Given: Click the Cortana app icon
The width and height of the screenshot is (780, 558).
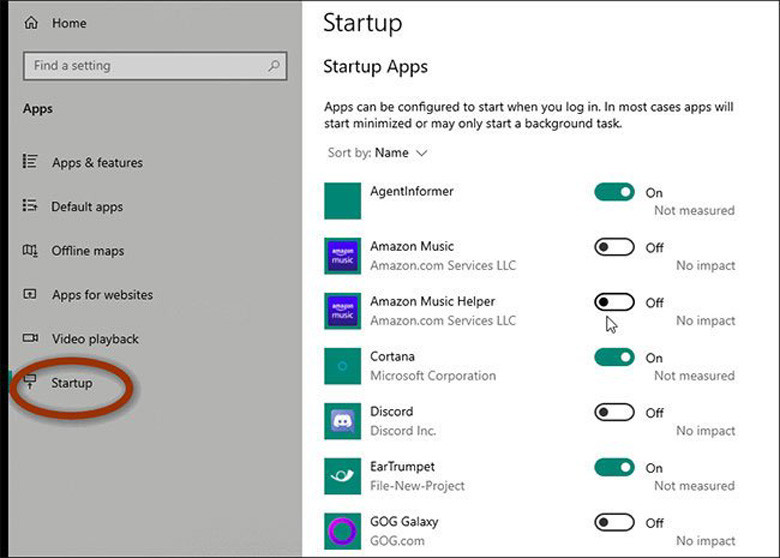Looking at the screenshot, I should (x=342, y=366).
